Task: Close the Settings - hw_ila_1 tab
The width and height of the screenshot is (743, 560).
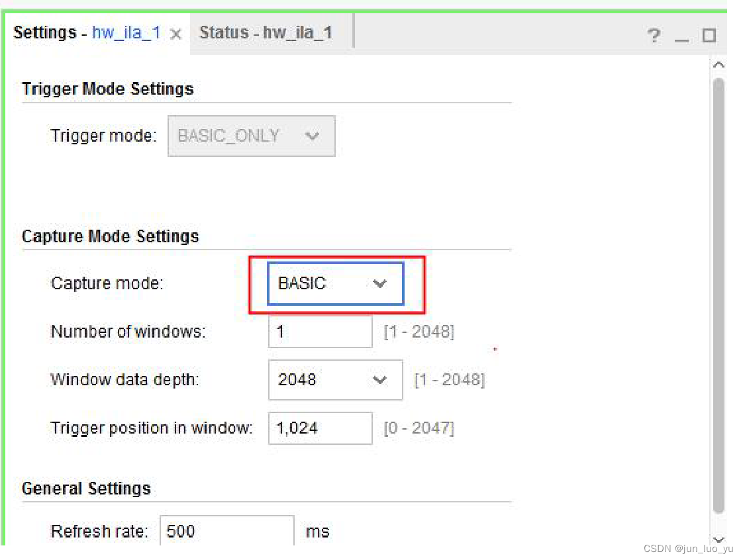Action: click(175, 34)
